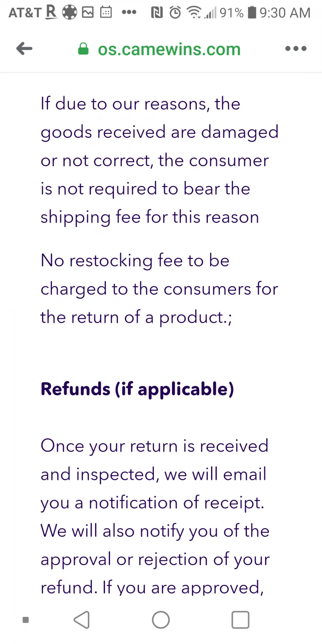
Task: Tap the alarm clock status icon
Action: point(175,13)
